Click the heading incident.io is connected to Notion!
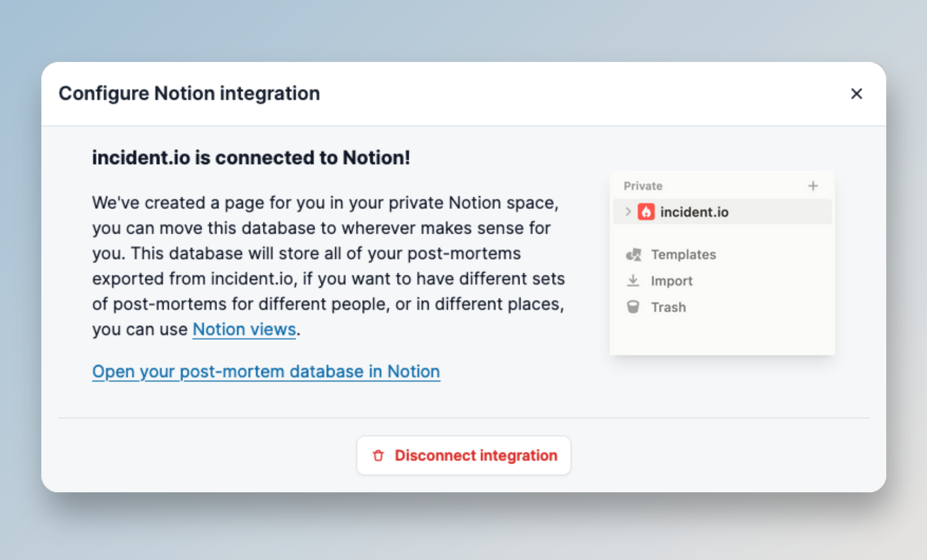 tap(251, 157)
